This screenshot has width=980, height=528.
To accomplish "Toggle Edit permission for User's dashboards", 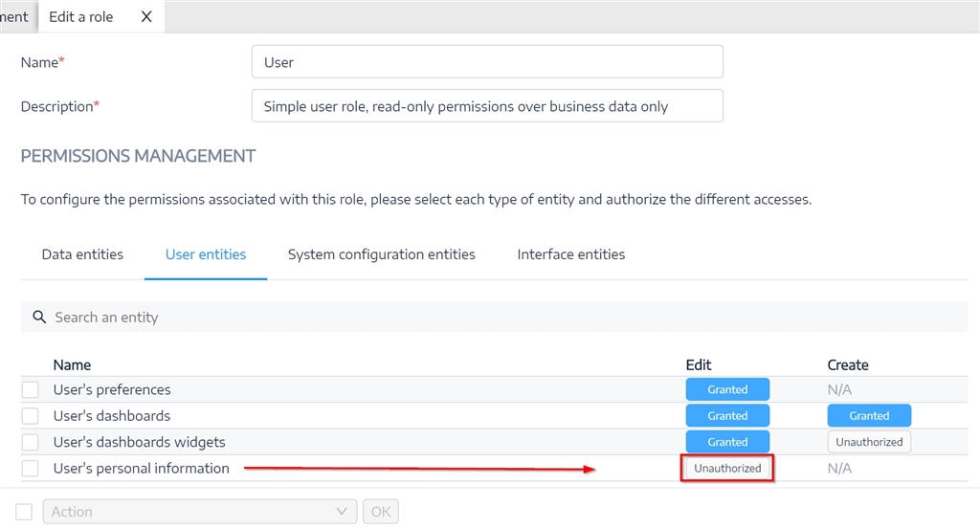I will pyautogui.click(x=727, y=415).
